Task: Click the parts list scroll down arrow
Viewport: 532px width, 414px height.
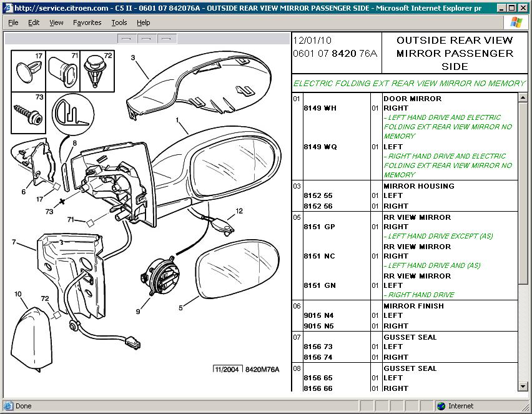Action: coord(523,386)
